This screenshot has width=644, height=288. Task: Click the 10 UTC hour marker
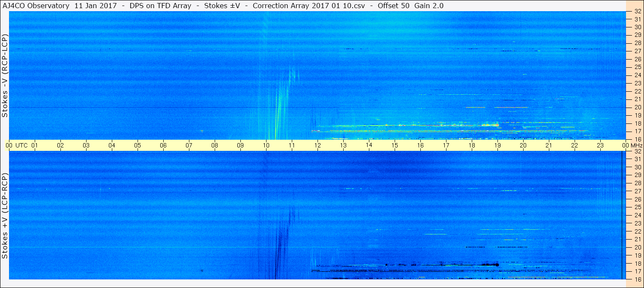[x=266, y=145]
